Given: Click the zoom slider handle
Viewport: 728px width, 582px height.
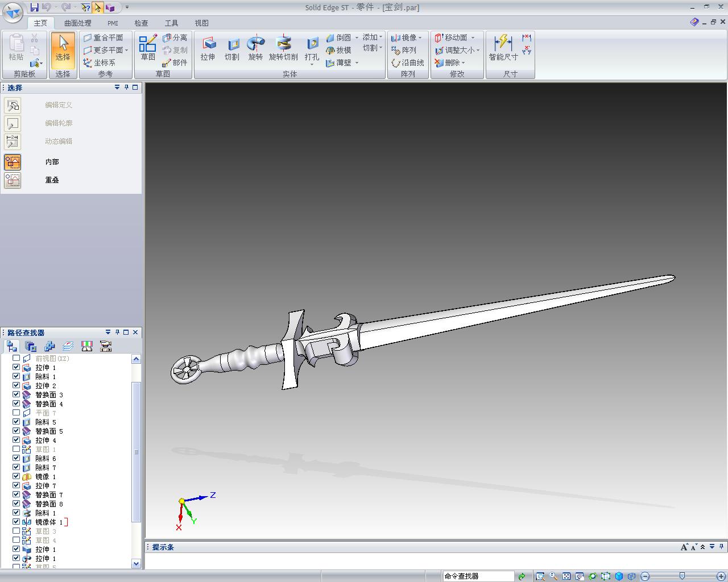Looking at the screenshot, I should coord(682,576).
